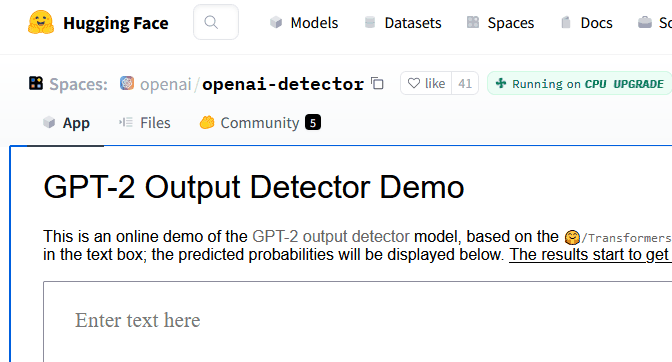672x362 pixels.
Task: Click the hugging emoji before /Transformers
Action: pos(572,237)
